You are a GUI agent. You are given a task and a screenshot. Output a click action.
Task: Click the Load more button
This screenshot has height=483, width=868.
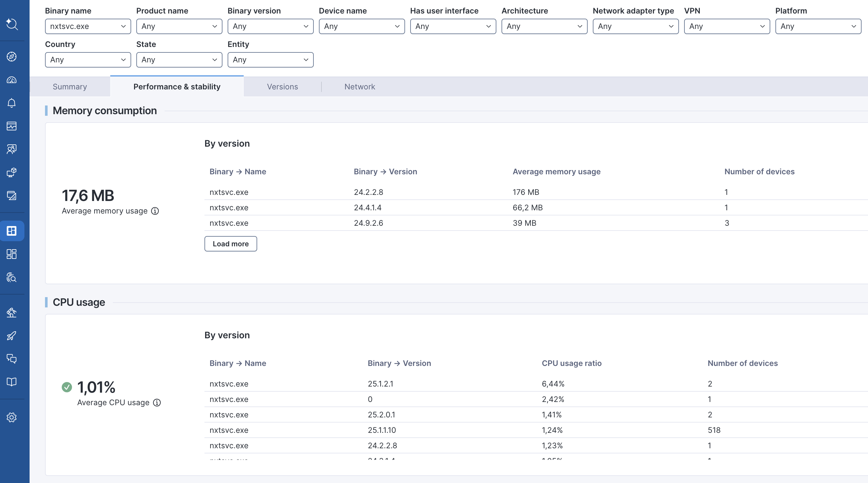pos(231,244)
